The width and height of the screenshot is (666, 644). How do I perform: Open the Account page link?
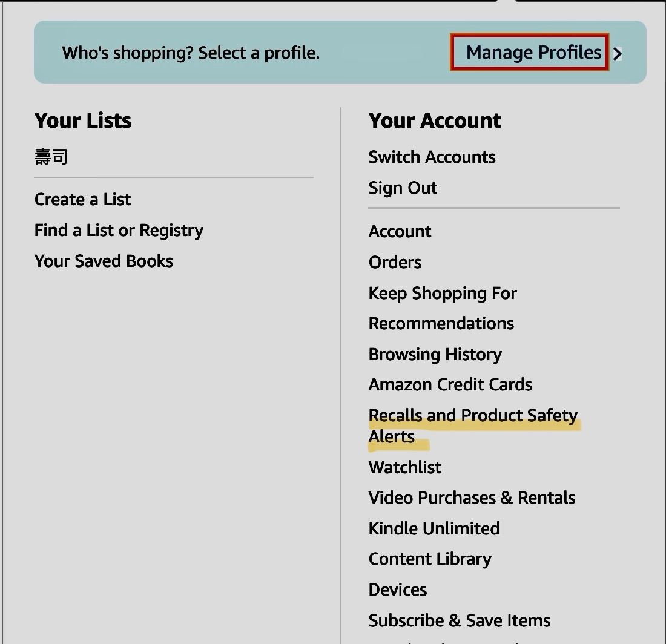pyautogui.click(x=400, y=231)
